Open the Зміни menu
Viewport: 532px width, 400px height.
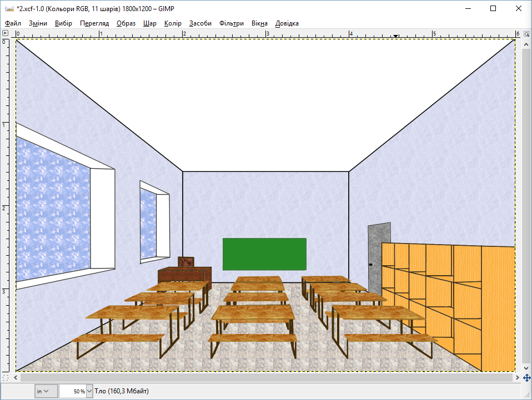38,23
